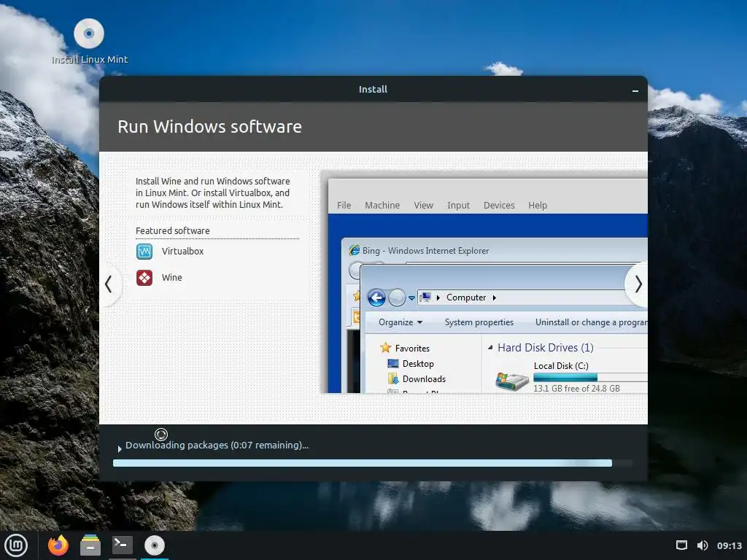
Task: Click the Computer breadcrumb in address bar
Action: click(466, 297)
